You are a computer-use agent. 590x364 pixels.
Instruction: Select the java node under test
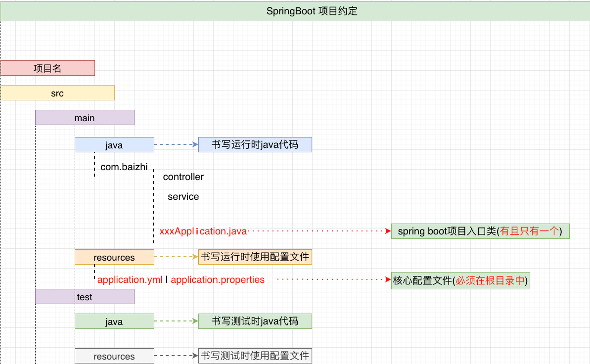click(x=114, y=321)
